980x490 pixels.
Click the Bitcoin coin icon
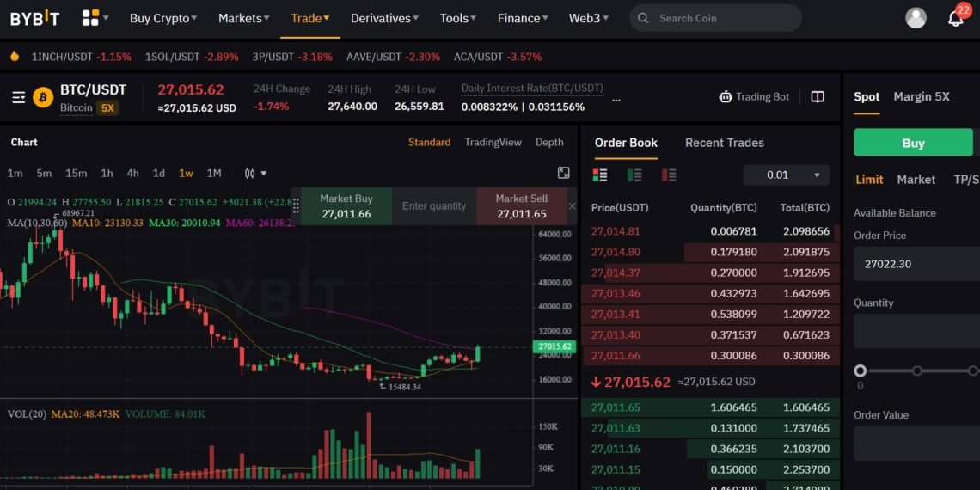tap(43, 97)
